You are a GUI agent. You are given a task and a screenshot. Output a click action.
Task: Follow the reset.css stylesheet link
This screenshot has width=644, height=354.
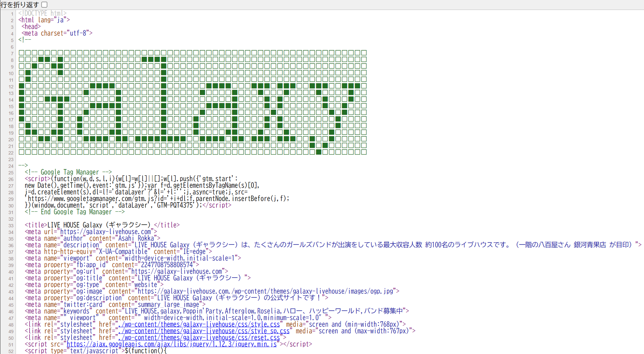pos(199,338)
